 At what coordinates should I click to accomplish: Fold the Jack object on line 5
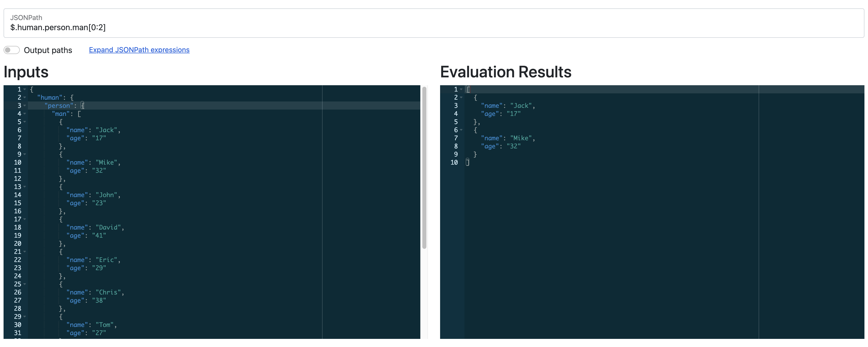[25, 122]
